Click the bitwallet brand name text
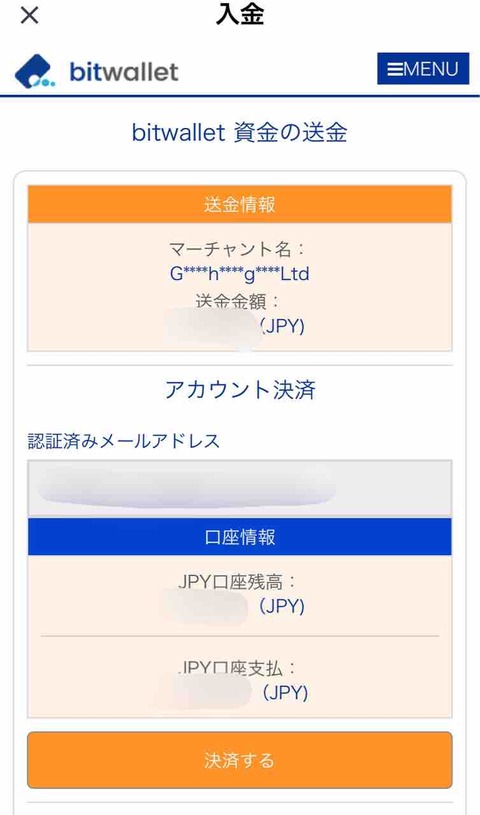 click(x=124, y=71)
